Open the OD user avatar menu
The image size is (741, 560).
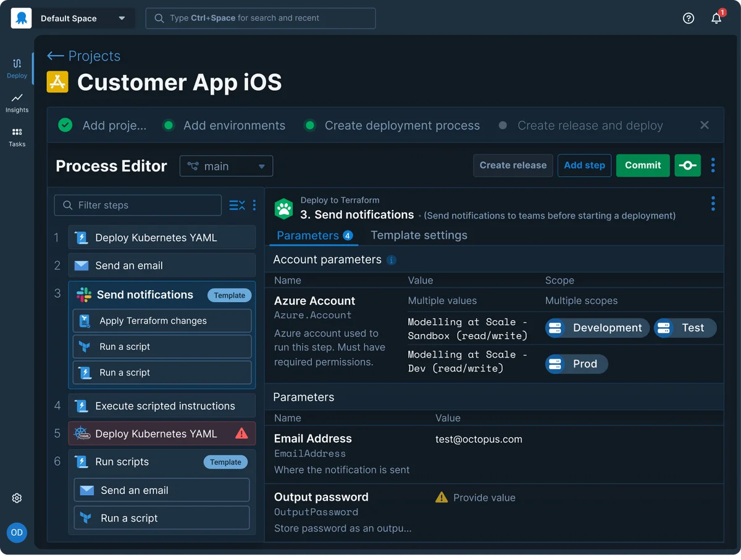[x=17, y=532]
